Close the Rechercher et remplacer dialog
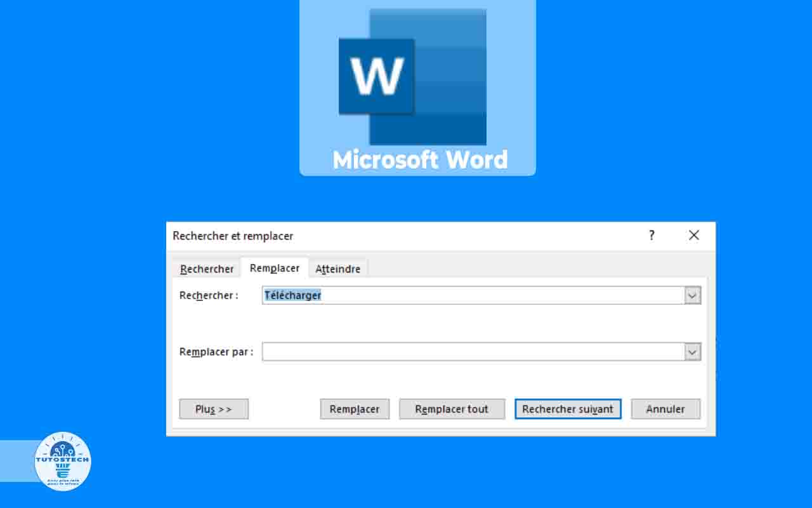 tap(694, 236)
